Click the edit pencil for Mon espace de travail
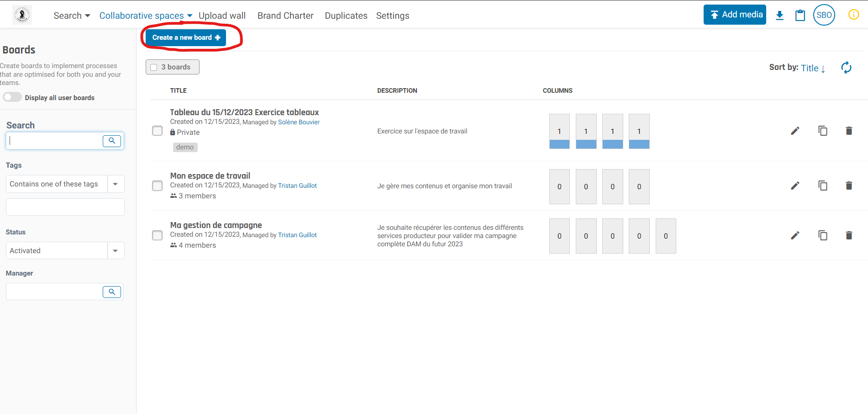Image resolution: width=868 pixels, height=414 pixels. pos(795,186)
